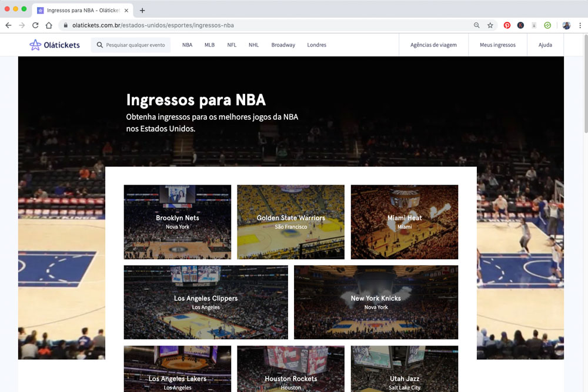
Task: Click the browser back arrow
Action: pyautogui.click(x=8, y=25)
